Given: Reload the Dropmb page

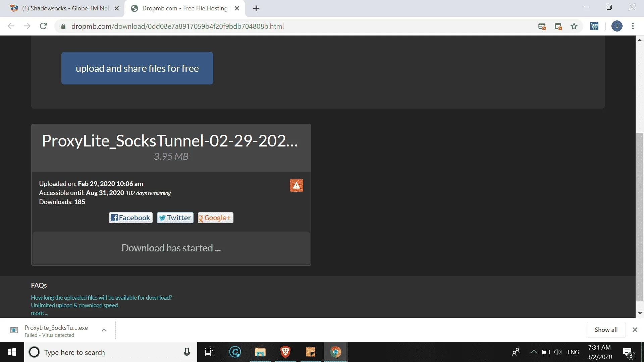Looking at the screenshot, I should [x=43, y=26].
